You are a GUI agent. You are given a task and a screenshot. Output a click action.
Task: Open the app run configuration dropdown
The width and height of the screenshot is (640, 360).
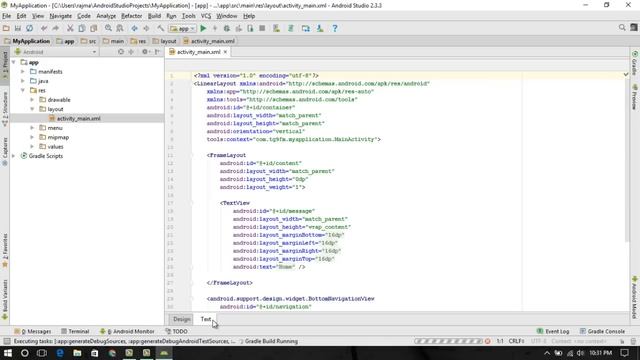183,29
